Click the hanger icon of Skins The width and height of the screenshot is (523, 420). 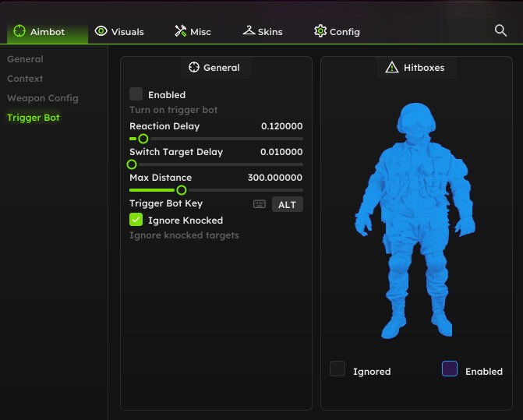[249, 30]
